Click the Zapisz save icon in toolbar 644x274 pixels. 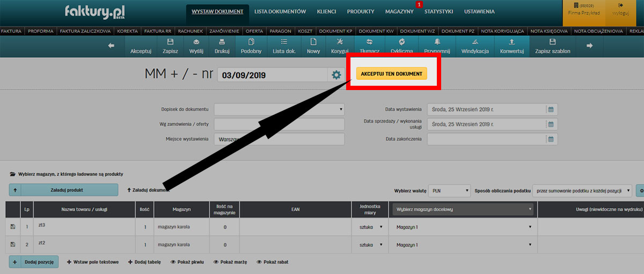pos(170,42)
